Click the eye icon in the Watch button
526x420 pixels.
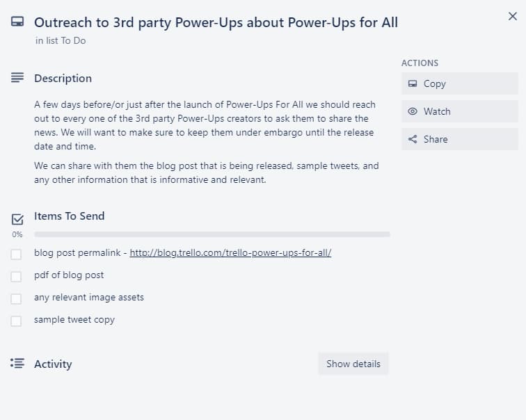[413, 111]
